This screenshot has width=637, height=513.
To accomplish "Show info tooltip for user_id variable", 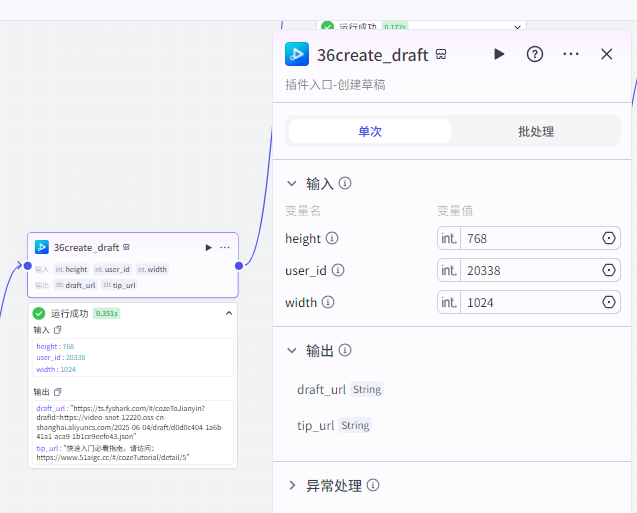I will pos(338,270).
